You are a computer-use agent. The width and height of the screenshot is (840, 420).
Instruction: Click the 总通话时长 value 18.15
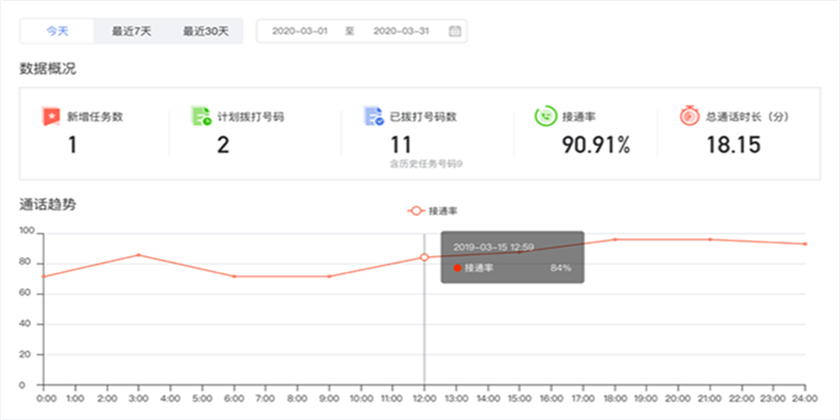click(x=733, y=145)
